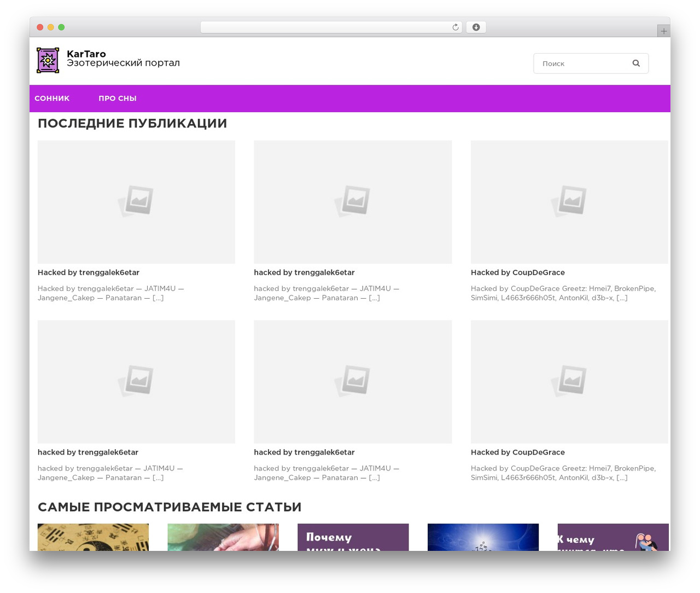
Task: Open the KarTaro site title link
Action: pyautogui.click(x=86, y=54)
